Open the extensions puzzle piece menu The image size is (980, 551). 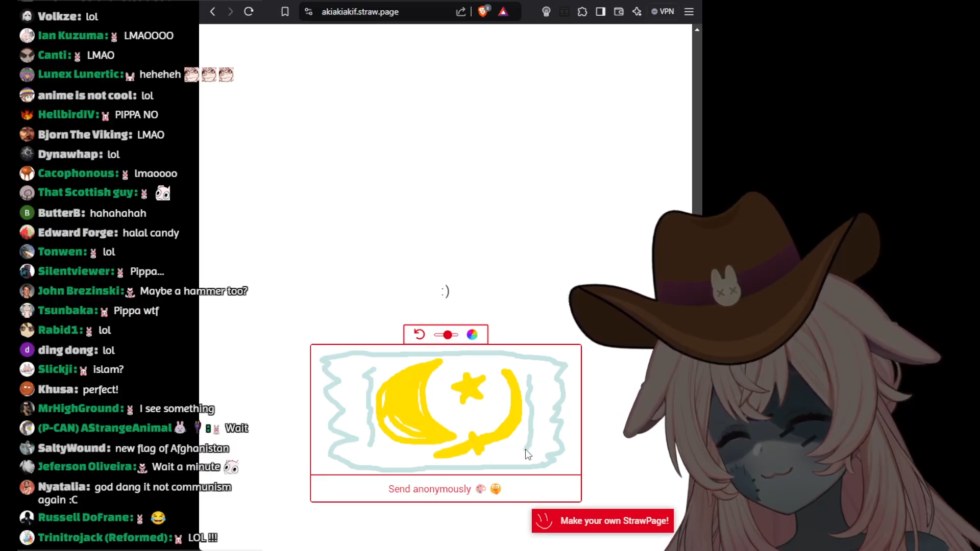coord(582,11)
